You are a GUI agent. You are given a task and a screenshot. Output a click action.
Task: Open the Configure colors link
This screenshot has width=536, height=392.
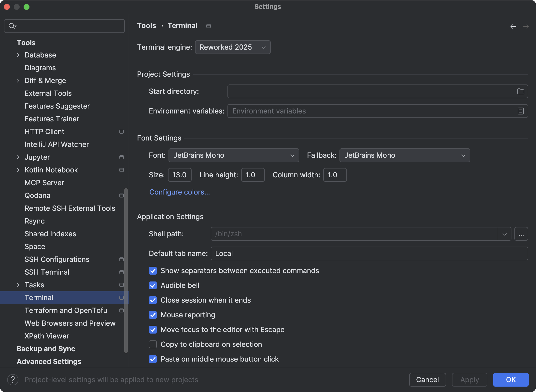pyautogui.click(x=180, y=192)
